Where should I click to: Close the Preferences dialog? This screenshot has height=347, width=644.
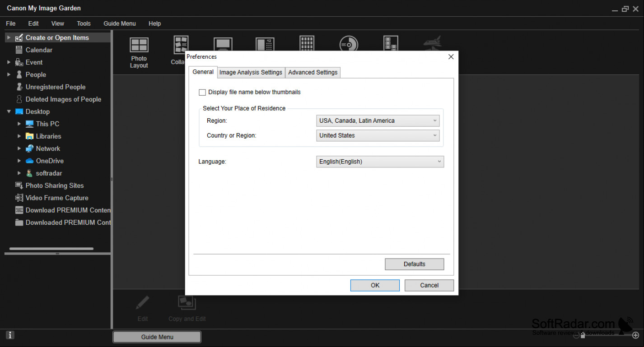coord(451,57)
